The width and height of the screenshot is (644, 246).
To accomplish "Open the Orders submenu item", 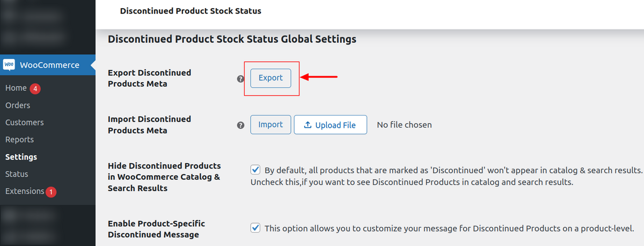I will [18, 105].
